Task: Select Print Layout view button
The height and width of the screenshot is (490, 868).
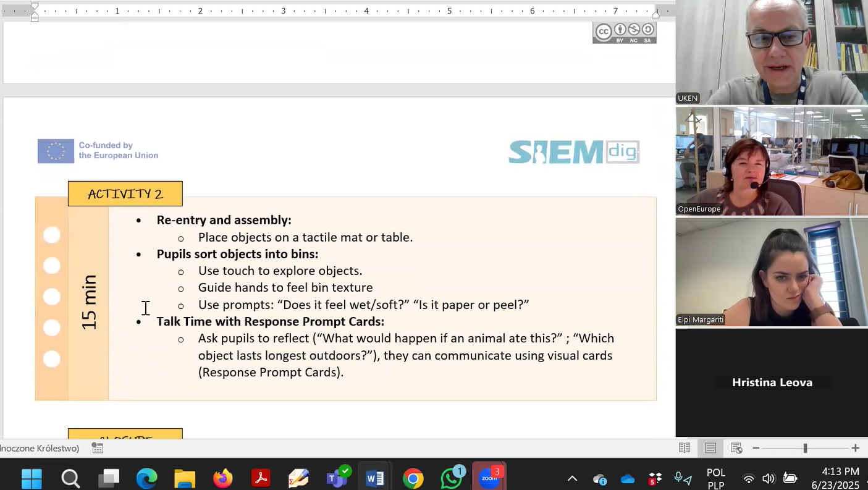Action: [x=710, y=448]
